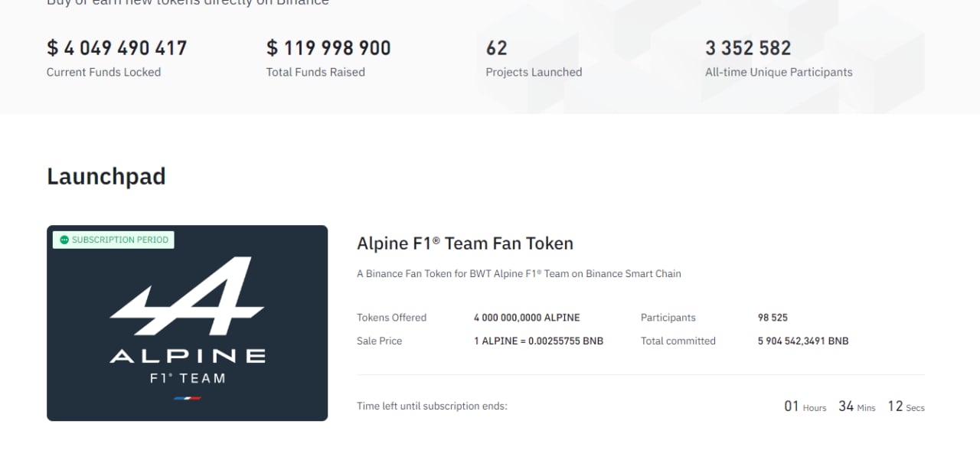
Task: Click the Current Funds Locked amount
Action: [116, 48]
